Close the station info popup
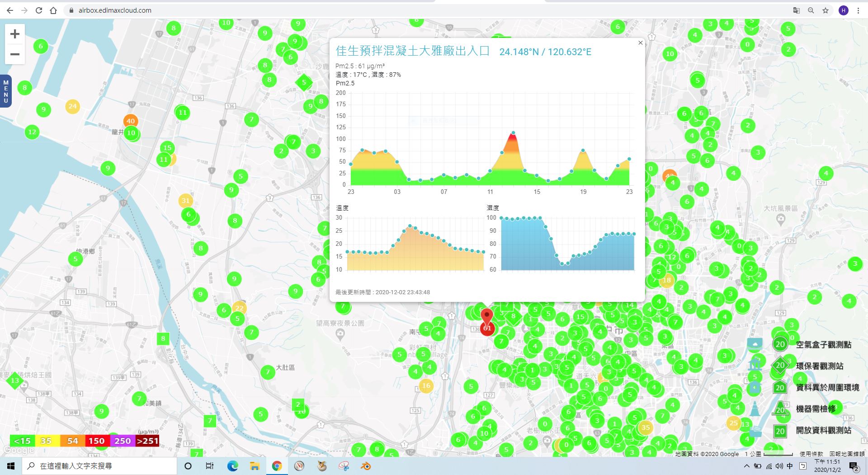 coord(640,43)
